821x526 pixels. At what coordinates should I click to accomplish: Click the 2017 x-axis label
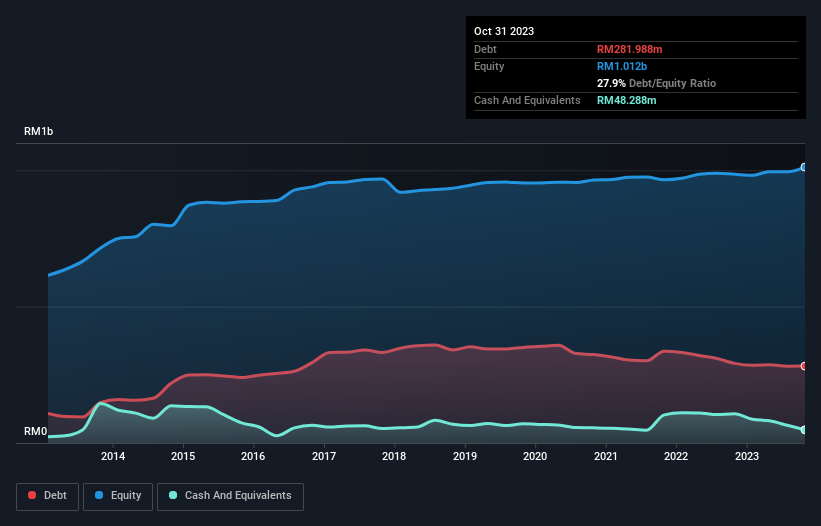(x=324, y=456)
